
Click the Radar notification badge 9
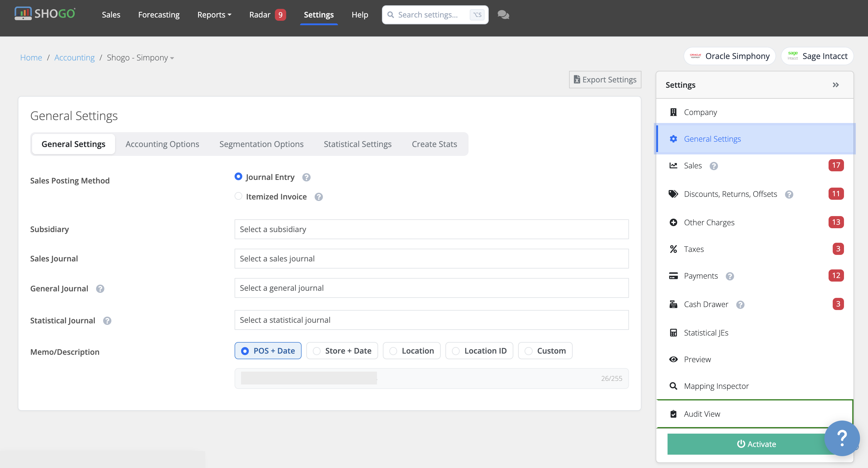pos(280,15)
